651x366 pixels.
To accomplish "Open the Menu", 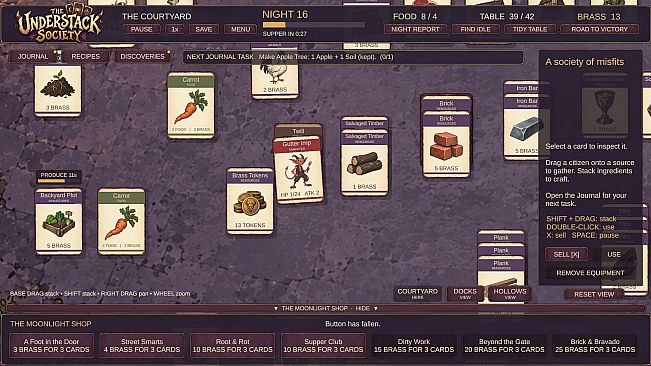I will [240, 29].
